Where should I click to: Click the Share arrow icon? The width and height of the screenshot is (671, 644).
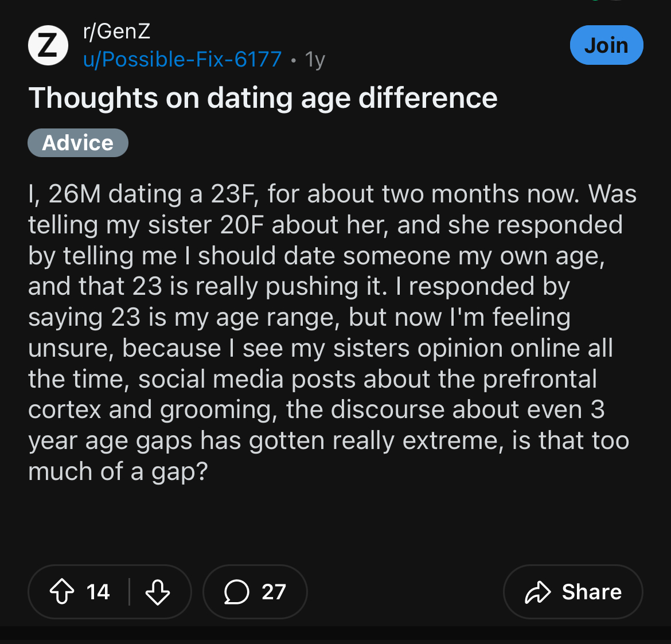[x=538, y=592]
